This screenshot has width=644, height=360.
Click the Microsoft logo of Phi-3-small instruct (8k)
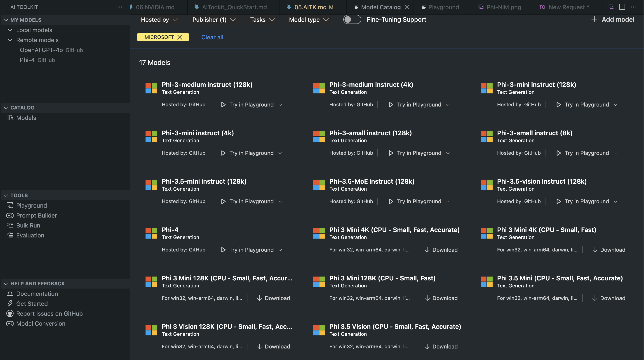click(x=487, y=137)
